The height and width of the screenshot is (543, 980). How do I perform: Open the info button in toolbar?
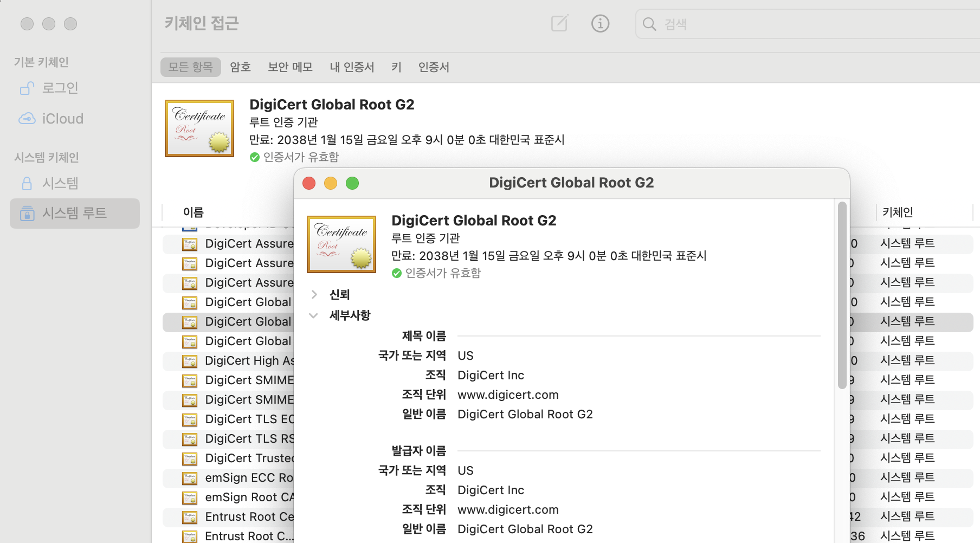click(600, 23)
